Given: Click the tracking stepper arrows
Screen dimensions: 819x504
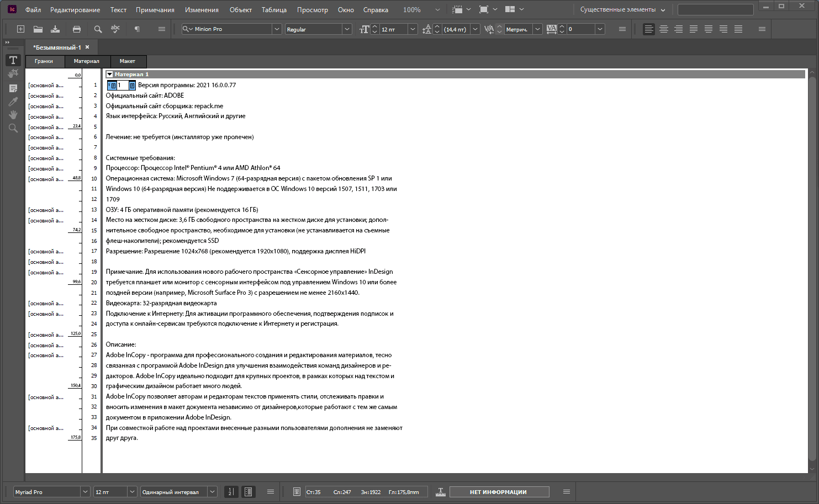Looking at the screenshot, I should pos(562,29).
